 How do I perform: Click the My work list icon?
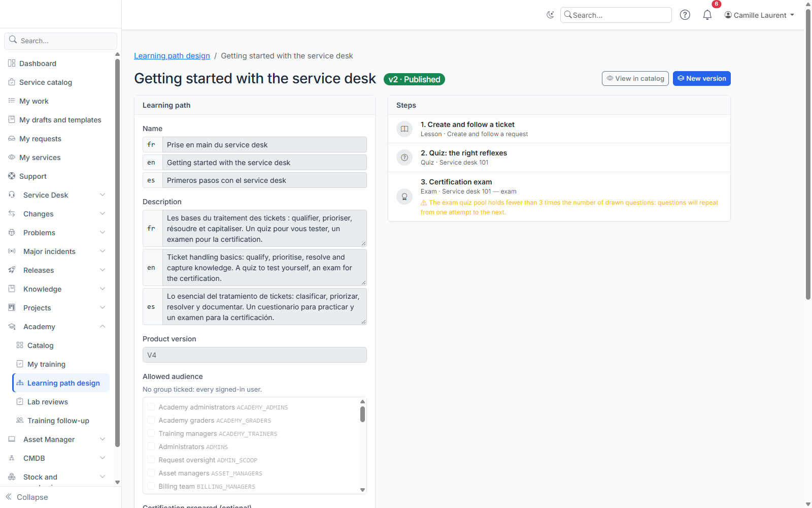(x=12, y=101)
